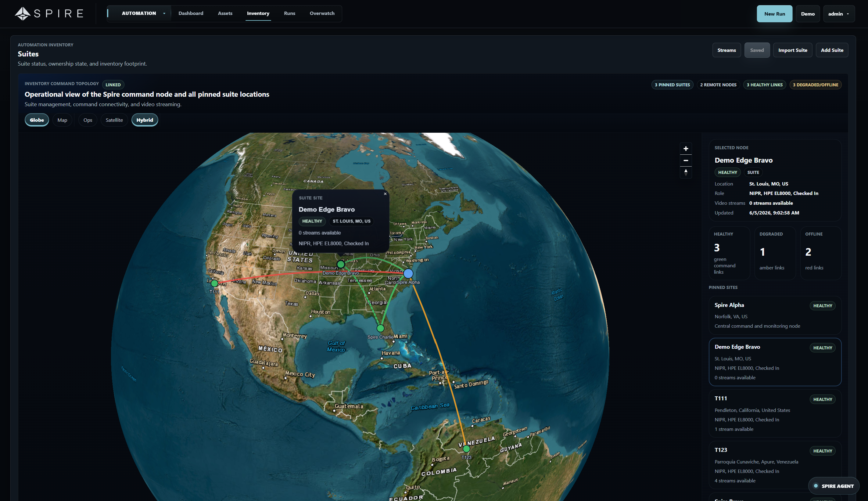
Task: Click the Spire logo icon
Action: (x=23, y=13)
